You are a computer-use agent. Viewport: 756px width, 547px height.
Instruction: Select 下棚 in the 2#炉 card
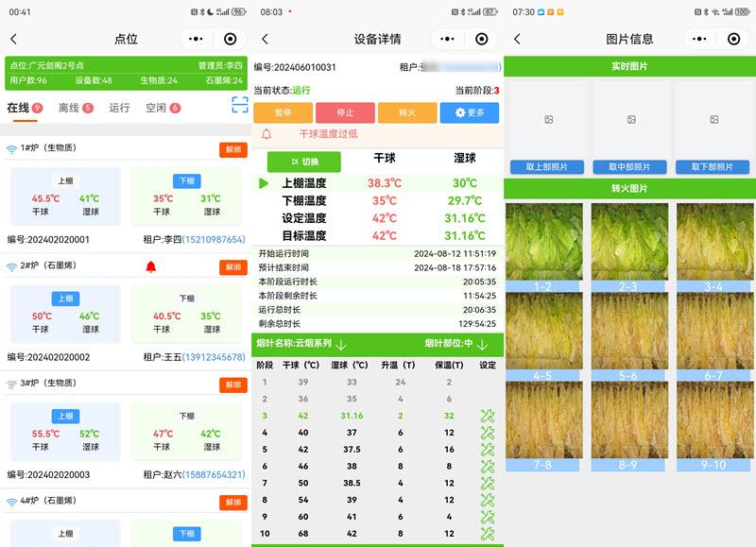[x=186, y=299]
